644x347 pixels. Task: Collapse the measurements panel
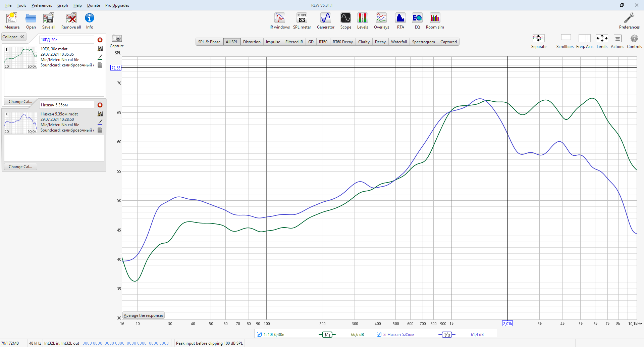coord(13,37)
